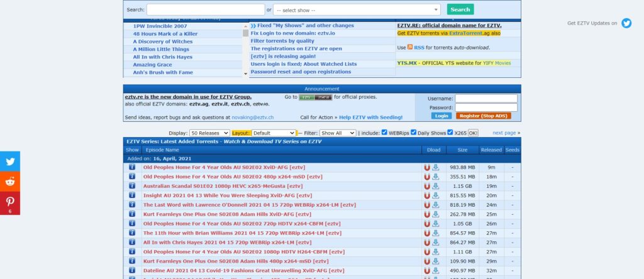Magnet link for Australian Scandal S01E02

click(427, 186)
